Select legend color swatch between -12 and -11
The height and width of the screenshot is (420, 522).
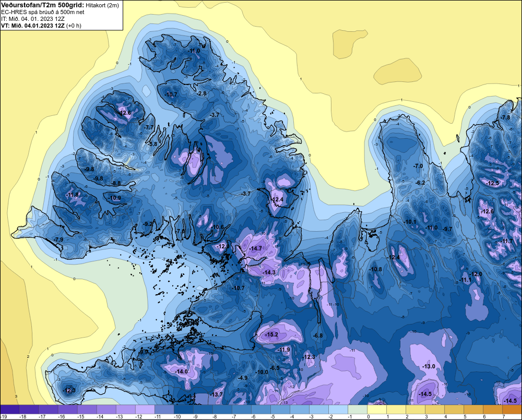pos(145,409)
